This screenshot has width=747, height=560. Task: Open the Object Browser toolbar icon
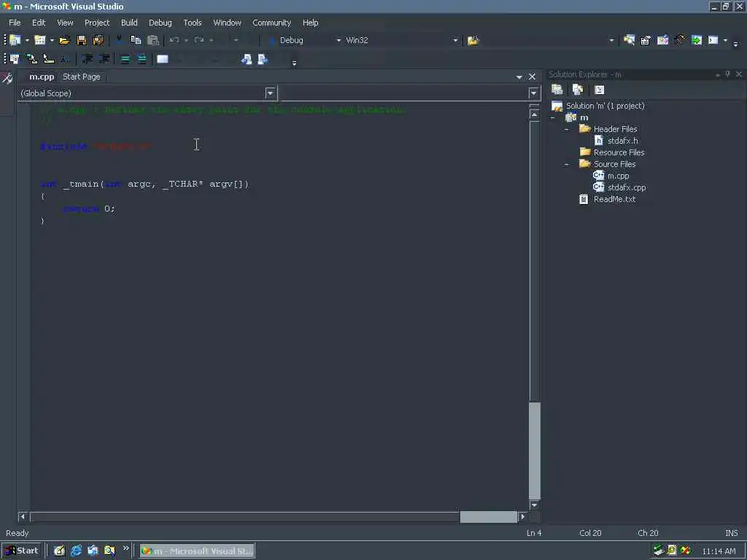(662, 41)
